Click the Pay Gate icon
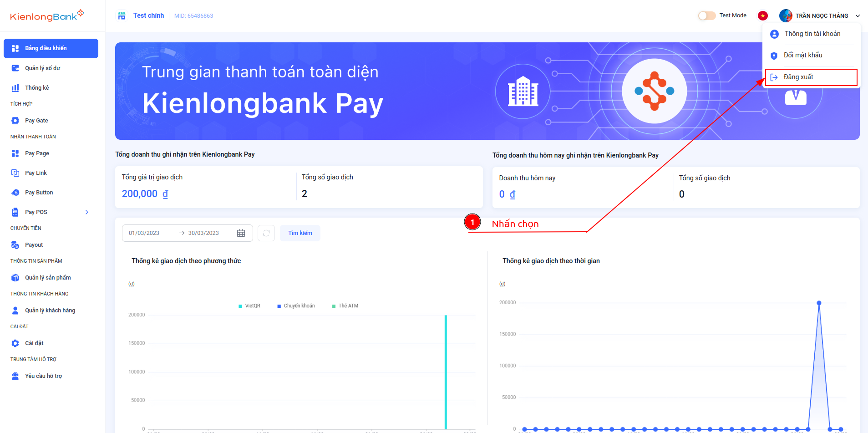The width and height of the screenshot is (868, 433). (15, 121)
